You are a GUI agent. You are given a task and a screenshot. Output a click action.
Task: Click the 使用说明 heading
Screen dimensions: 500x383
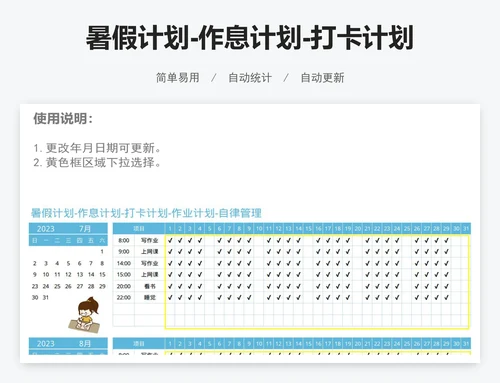[x=63, y=118]
